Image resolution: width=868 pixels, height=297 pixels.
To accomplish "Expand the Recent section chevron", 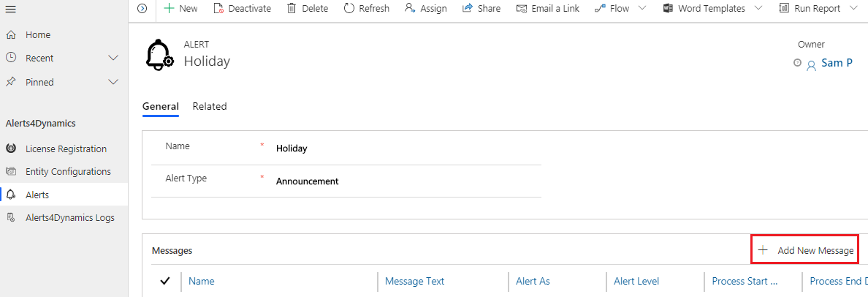I will pos(113,59).
